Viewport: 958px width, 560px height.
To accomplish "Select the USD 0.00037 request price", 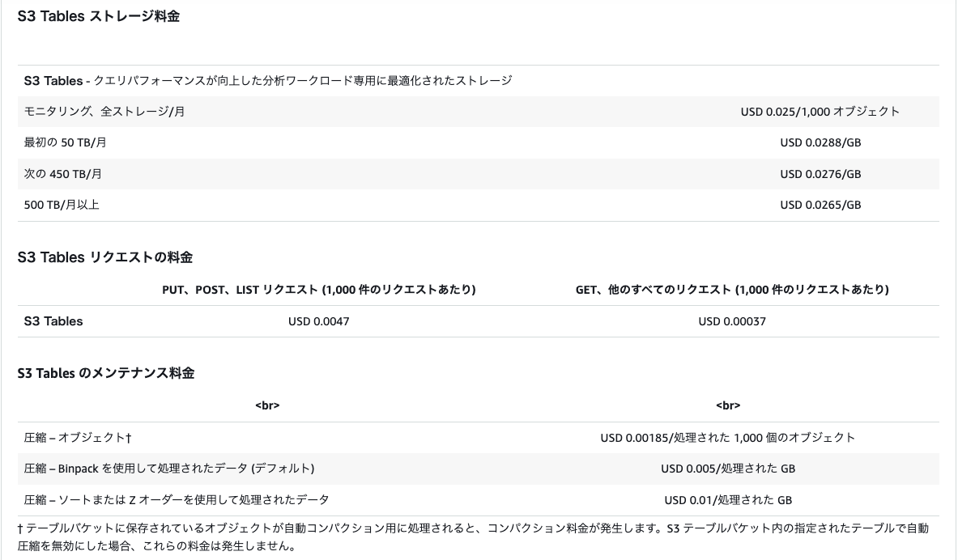I will pyautogui.click(x=731, y=321).
